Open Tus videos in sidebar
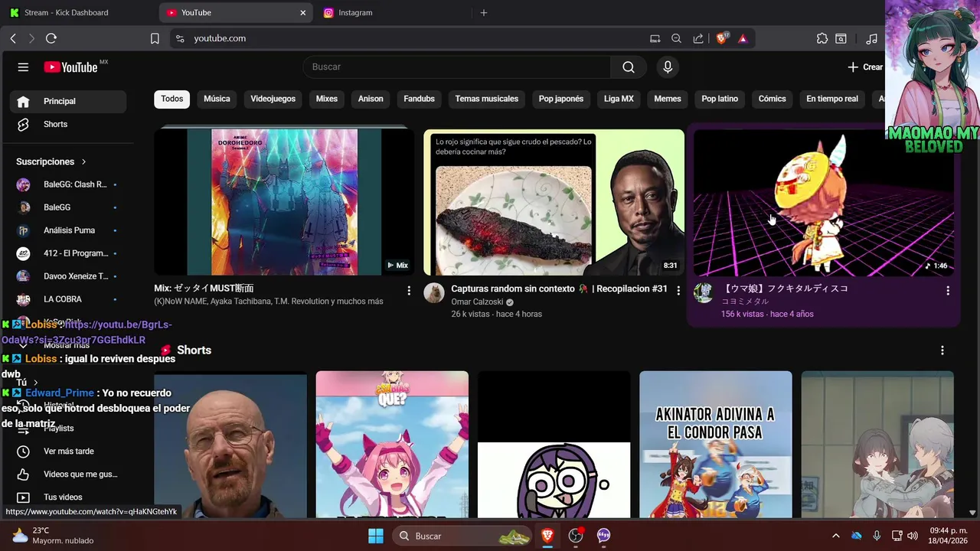 point(68,497)
